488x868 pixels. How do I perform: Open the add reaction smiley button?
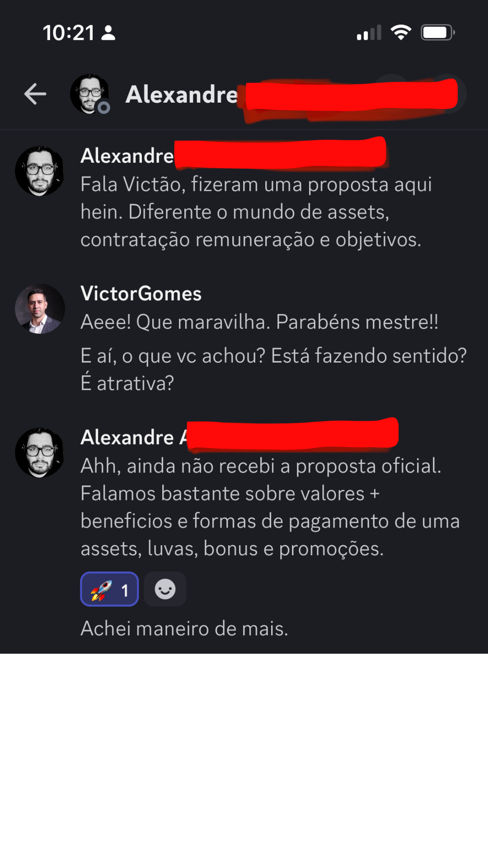click(165, 589)
